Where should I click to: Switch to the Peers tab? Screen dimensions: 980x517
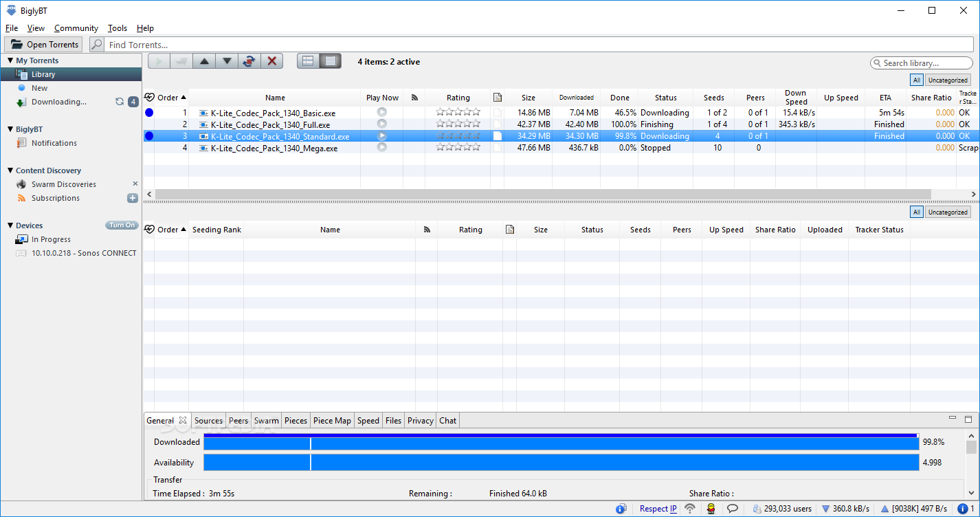point(238,421)
